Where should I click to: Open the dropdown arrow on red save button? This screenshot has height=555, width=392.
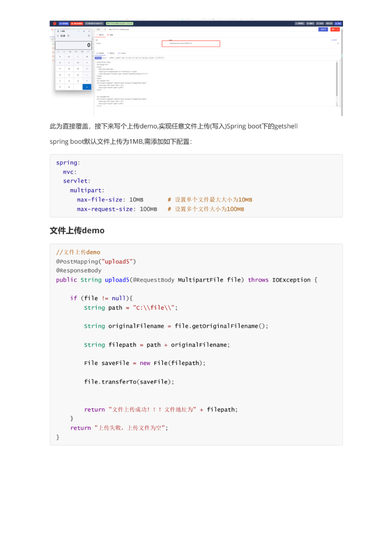338,29
